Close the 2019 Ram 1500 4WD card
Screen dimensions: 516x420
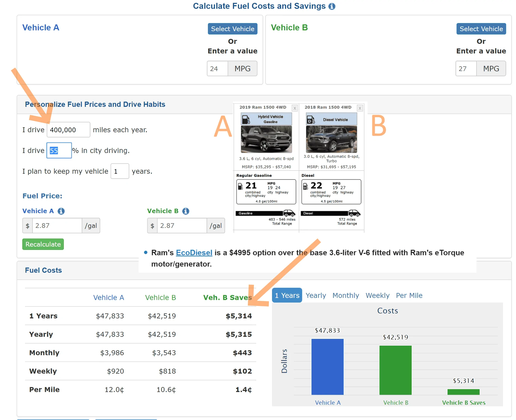[295, 108]
